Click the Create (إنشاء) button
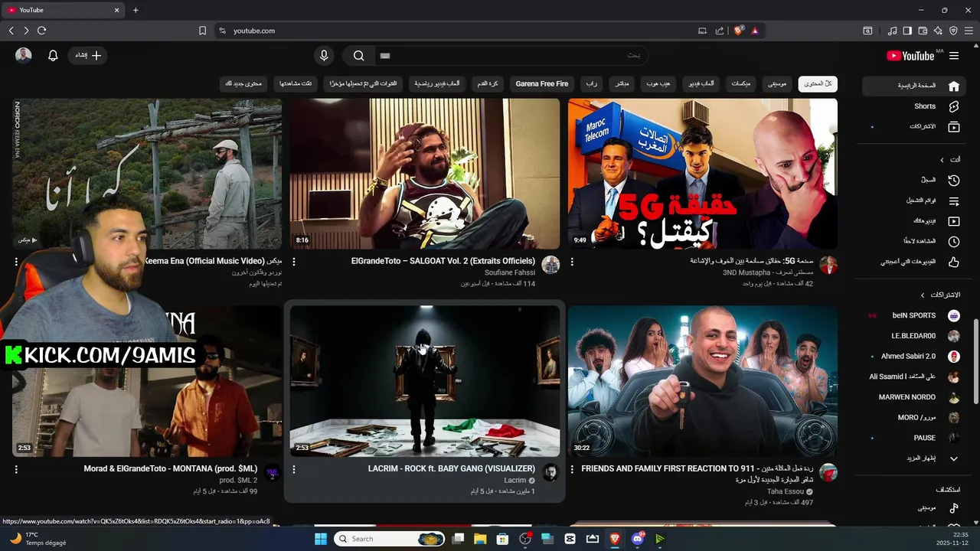The image size is (980, 551). pyautogui.click(x=87, y=56)
